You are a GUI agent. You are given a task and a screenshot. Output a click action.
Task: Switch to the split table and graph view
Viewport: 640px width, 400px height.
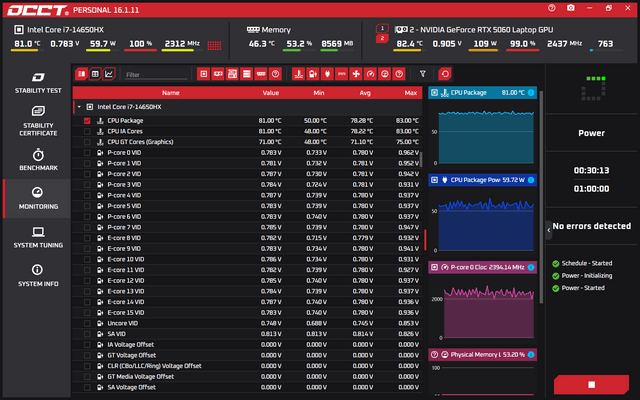coord(81,74)
